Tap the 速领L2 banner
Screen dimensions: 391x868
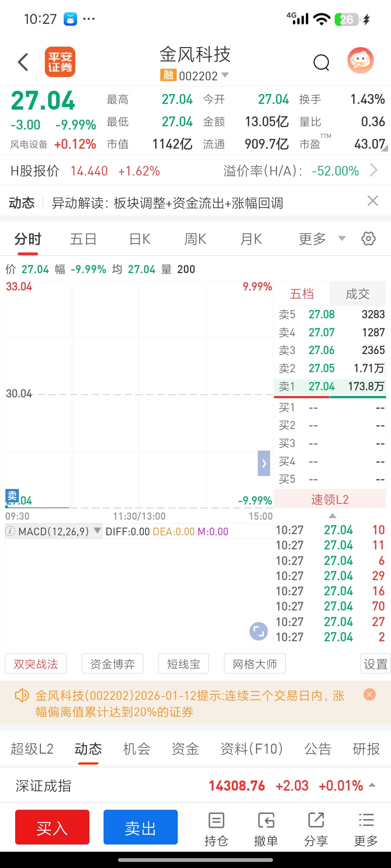tap(330, 499)
